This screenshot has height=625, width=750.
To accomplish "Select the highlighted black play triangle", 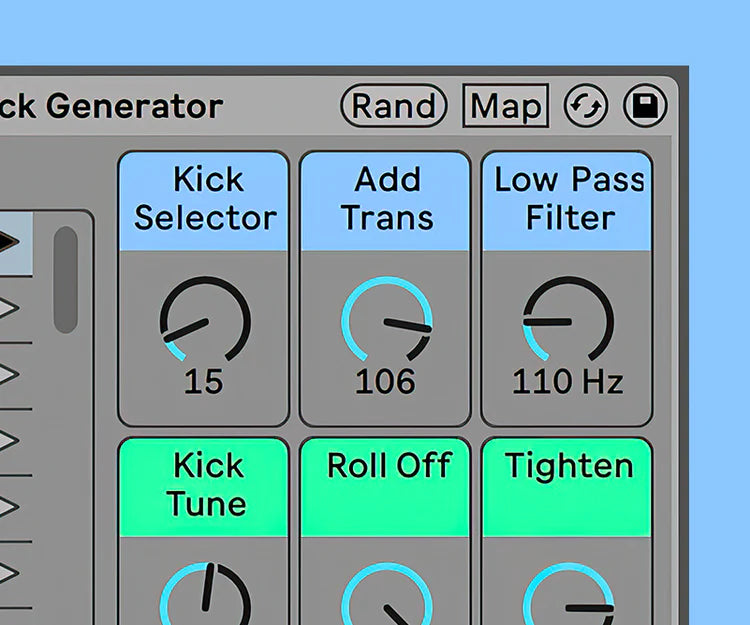I will (9, 241).
